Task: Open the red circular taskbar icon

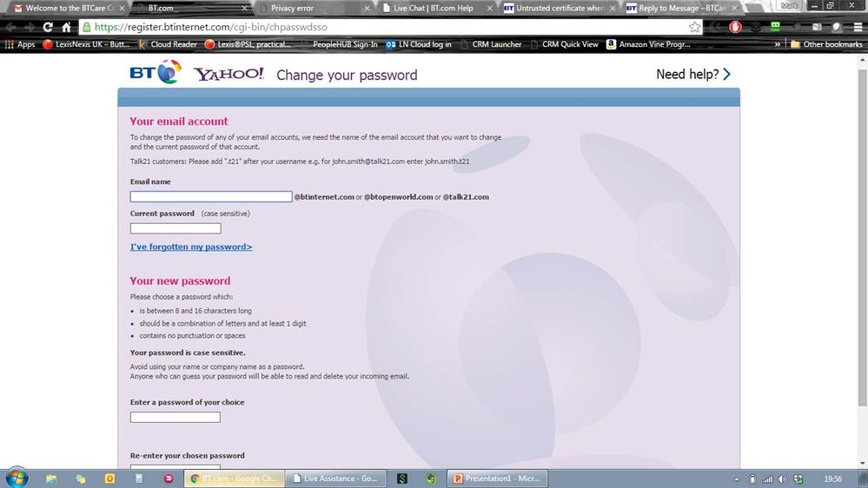Action: (169, 478)
